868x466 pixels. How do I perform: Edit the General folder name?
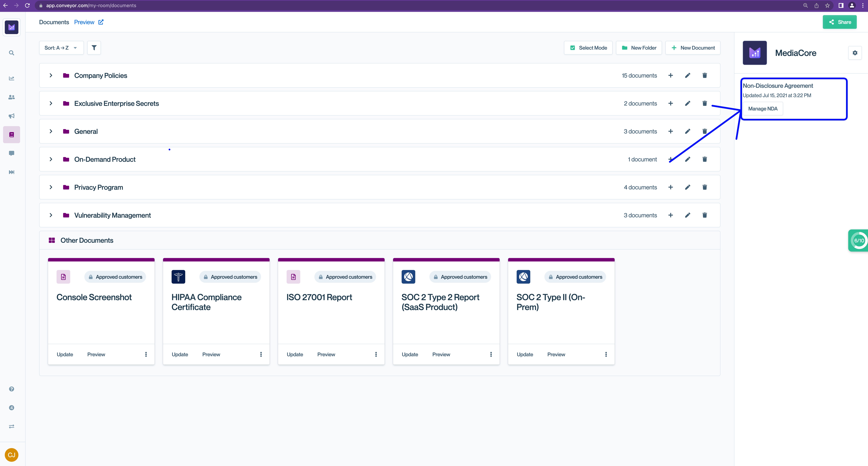[x=687, y=131]
